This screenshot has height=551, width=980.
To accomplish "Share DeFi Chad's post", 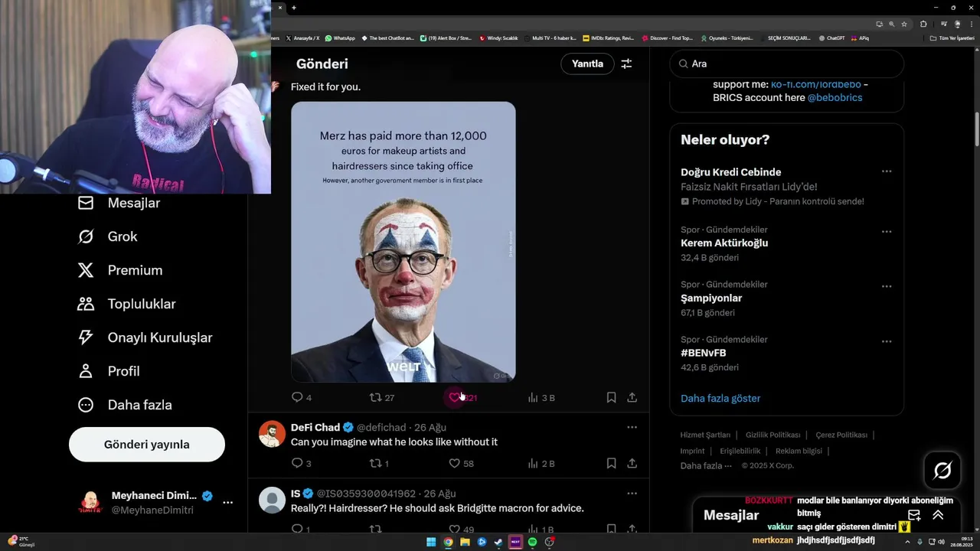I will point(632,463).
